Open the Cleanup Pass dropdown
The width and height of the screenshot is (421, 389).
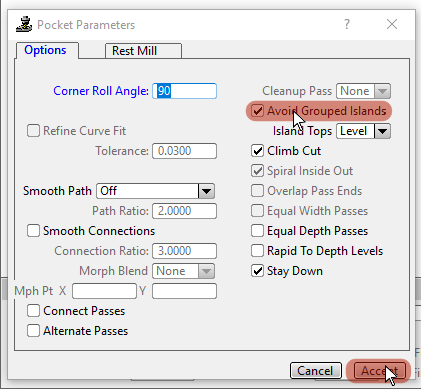pyautogui.click(x=363, y=91)
